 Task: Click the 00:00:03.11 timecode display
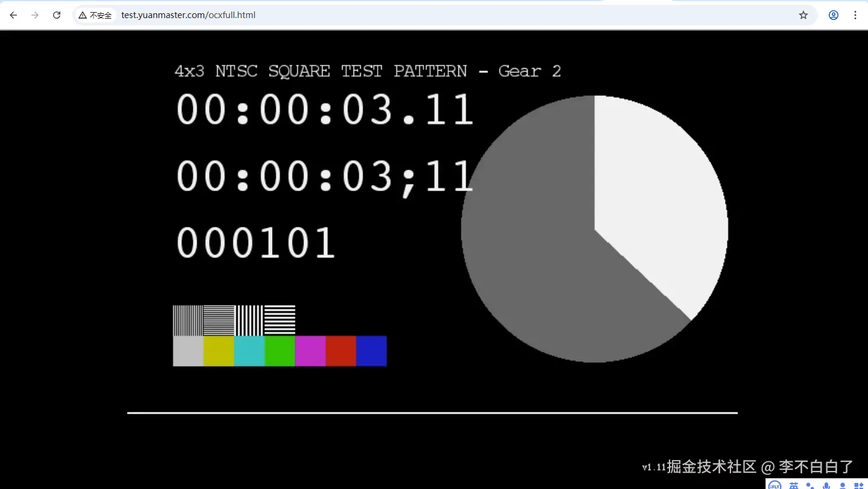coord(325,110)
